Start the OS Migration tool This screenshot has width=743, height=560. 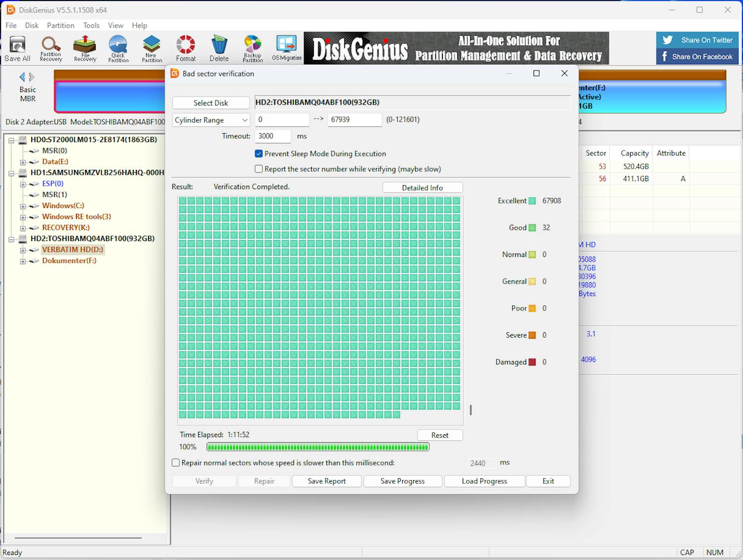(286, 49)
